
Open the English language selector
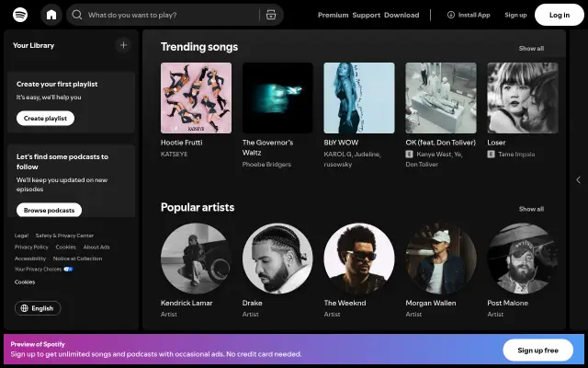[38, 308]
